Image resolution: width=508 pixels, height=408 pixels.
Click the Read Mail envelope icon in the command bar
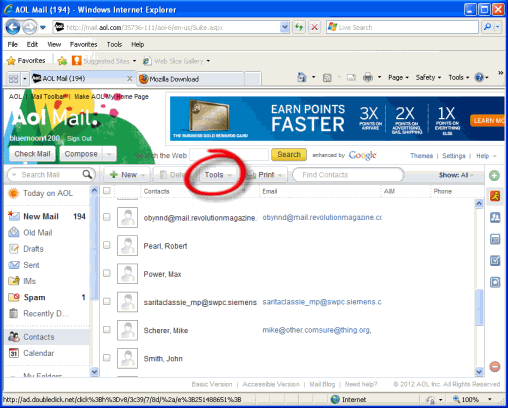(351, 78)
